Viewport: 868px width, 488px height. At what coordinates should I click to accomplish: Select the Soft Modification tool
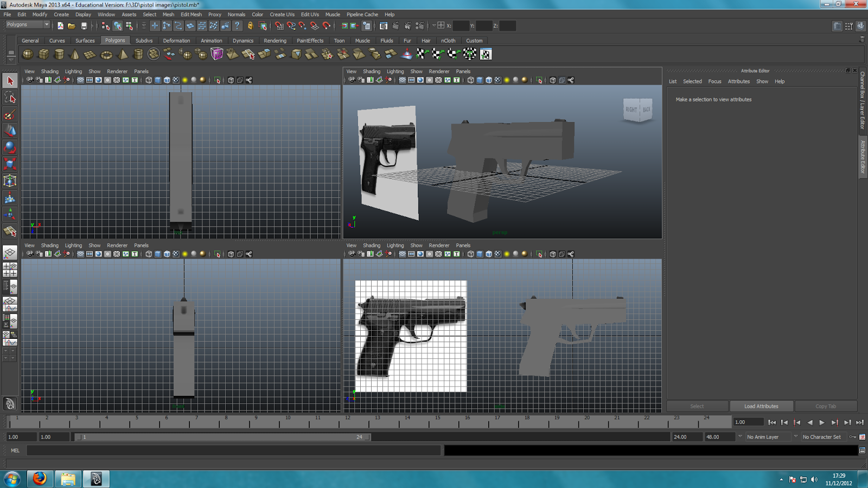9,198
